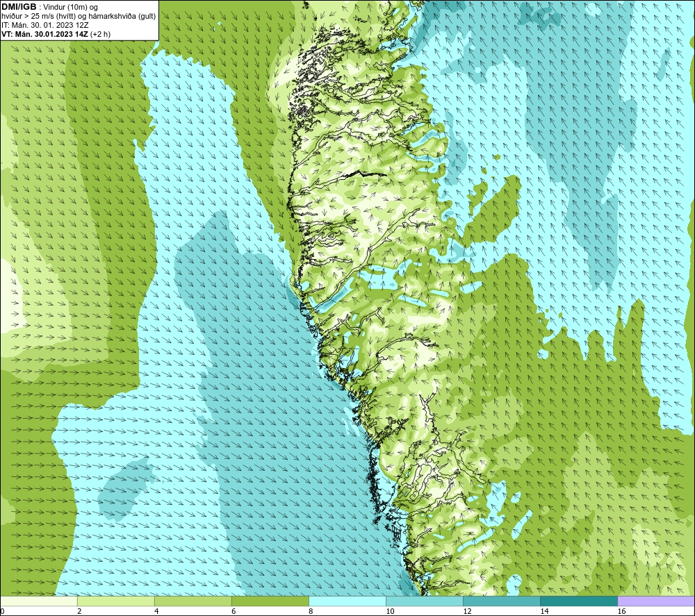
Task: Click the 10–12 m/s teal legend swatch
Action: (425, 601)
